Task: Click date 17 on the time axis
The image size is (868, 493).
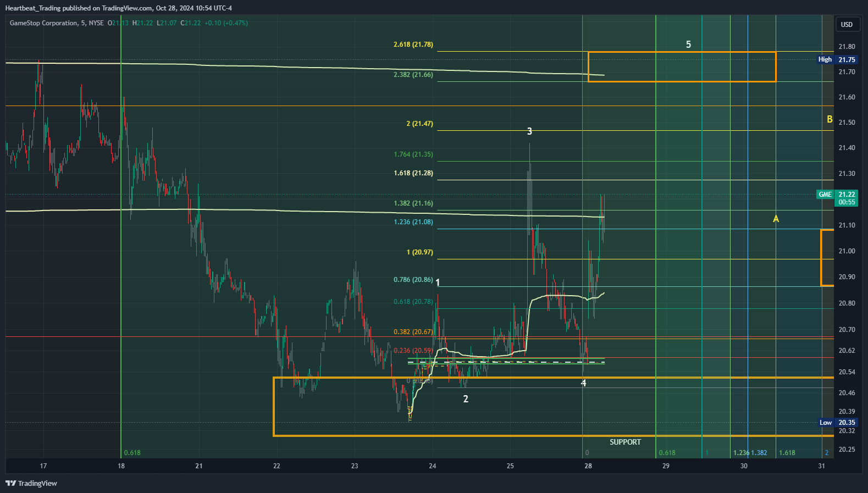Action: pyautogui.click(x=43, y=466)
